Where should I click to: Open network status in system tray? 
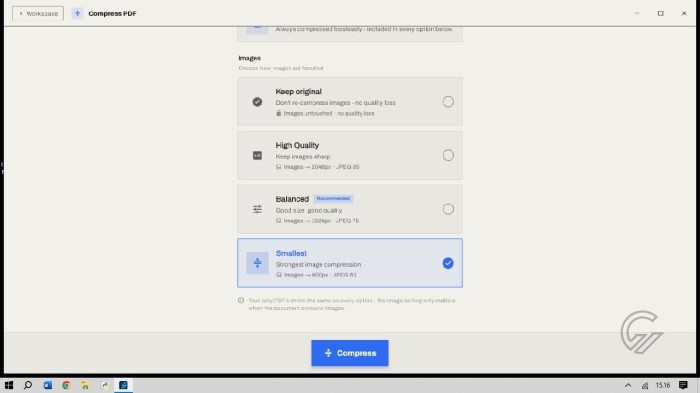pyautogui.click(x=645, y=385)
